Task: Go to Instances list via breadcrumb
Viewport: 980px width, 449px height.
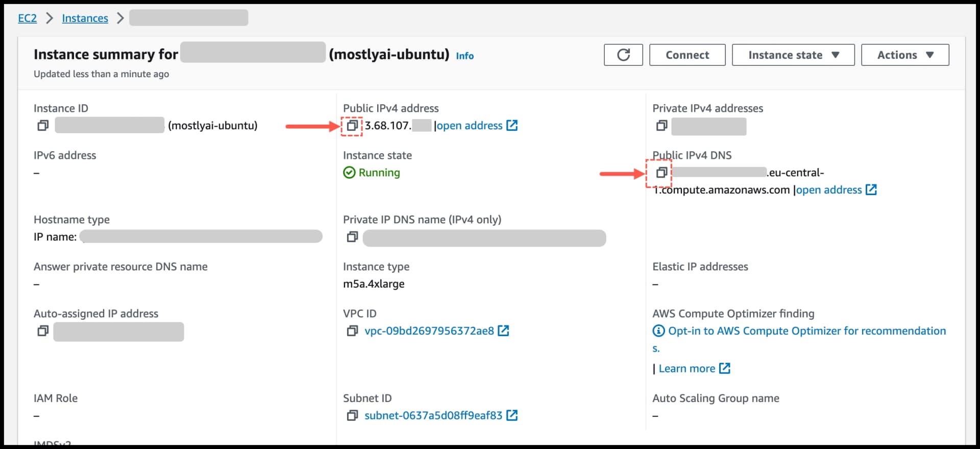Action: pos(85,18)
